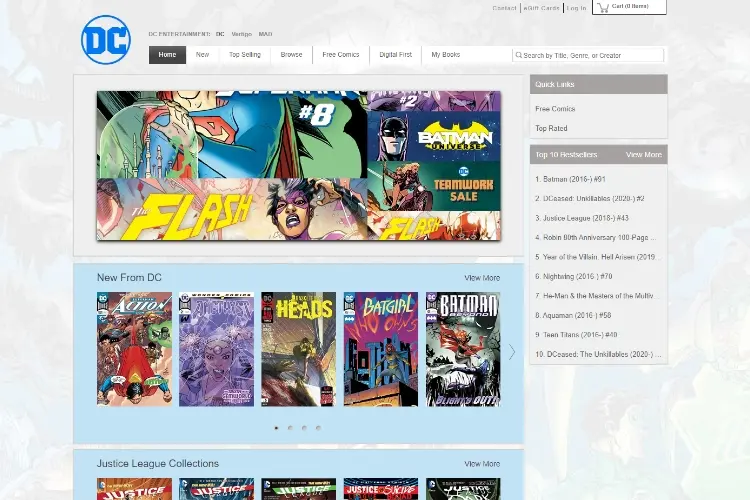Select the MAD publisher link
750x500 pixels.
pos(265,34)
